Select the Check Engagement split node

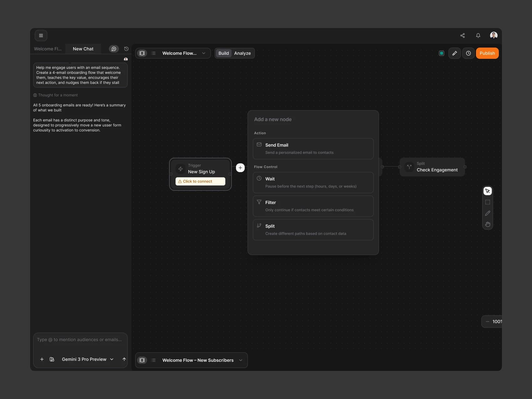pos(432,167)
